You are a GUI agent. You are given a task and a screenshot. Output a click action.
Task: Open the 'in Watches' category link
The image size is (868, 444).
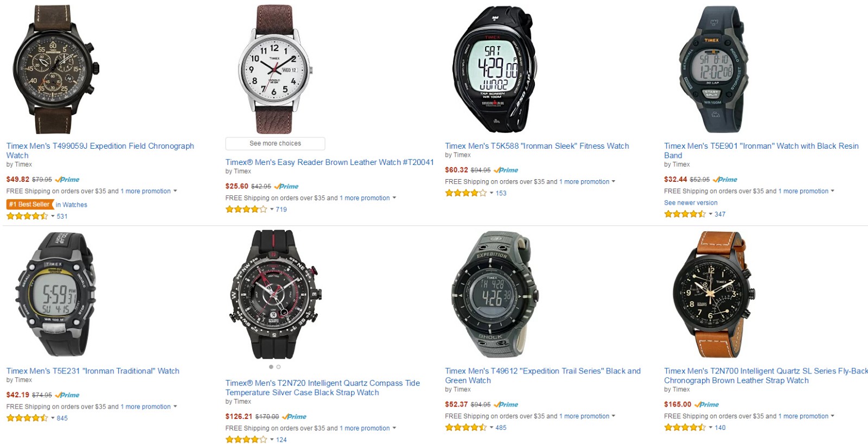[x=72, y=205]
